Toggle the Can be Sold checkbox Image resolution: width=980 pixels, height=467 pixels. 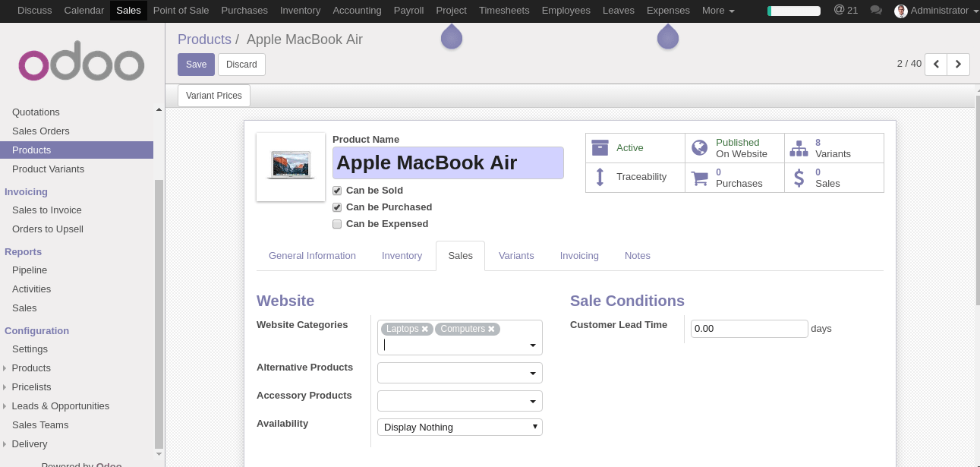pyautogui.click(x=337, y=191)
